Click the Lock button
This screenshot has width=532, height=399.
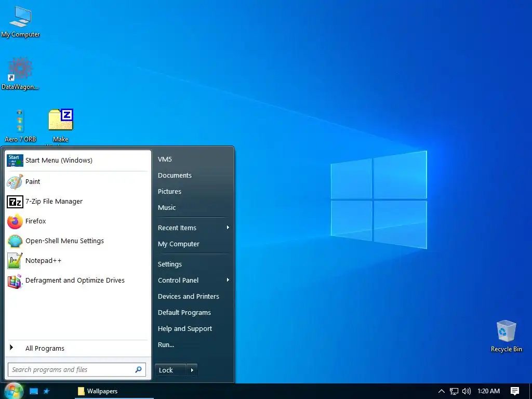(170, 370)
